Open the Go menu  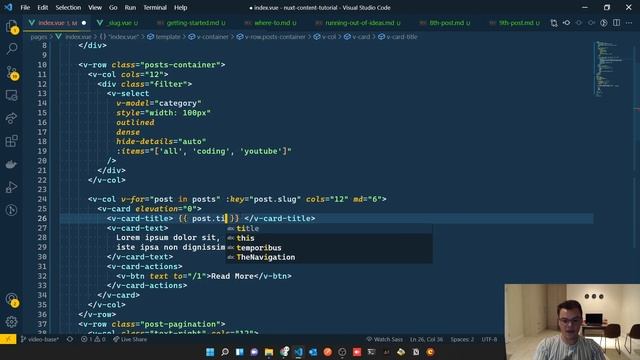tap(113, 7)
